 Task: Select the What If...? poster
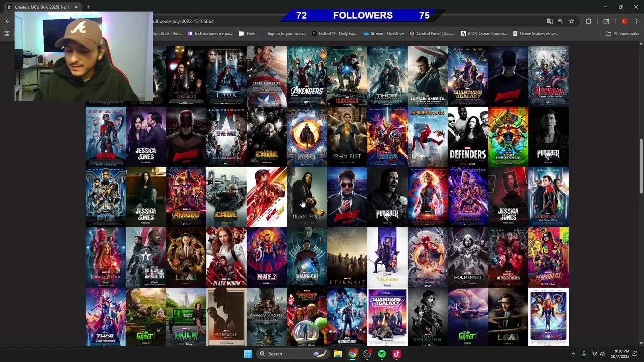[267, 257]
